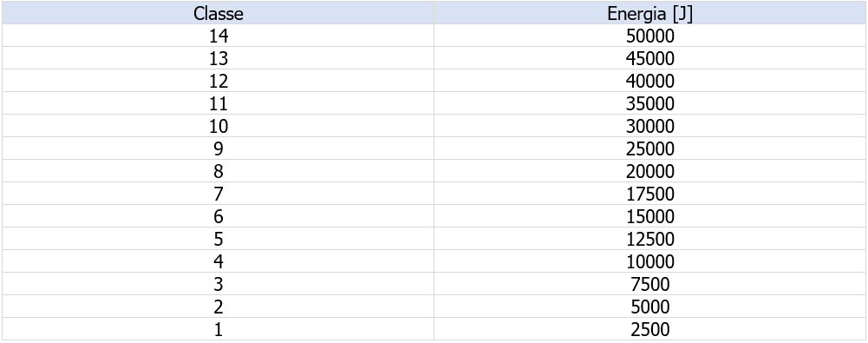Select the class 12 cell
Screen dimensions: 868x343
tap(219, 81)
